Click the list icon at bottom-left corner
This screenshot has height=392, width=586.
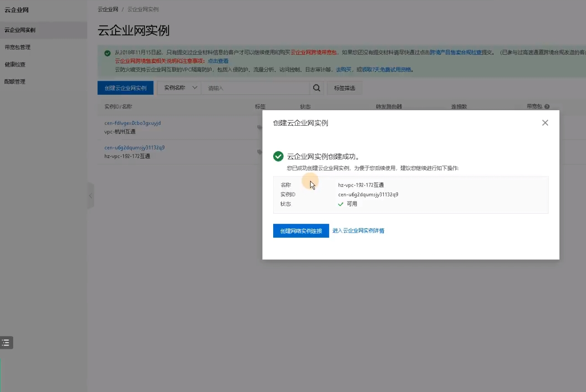(6, 342)
